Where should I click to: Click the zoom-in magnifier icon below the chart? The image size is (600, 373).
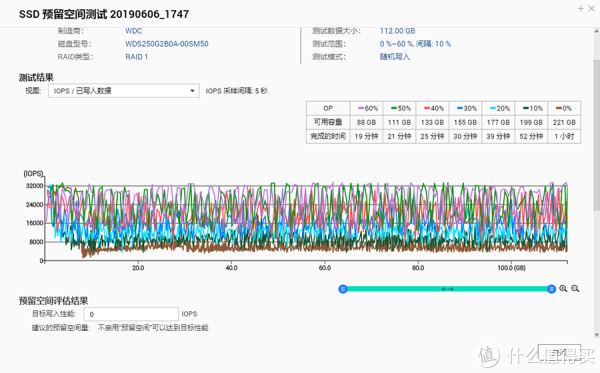click(563, 289)
